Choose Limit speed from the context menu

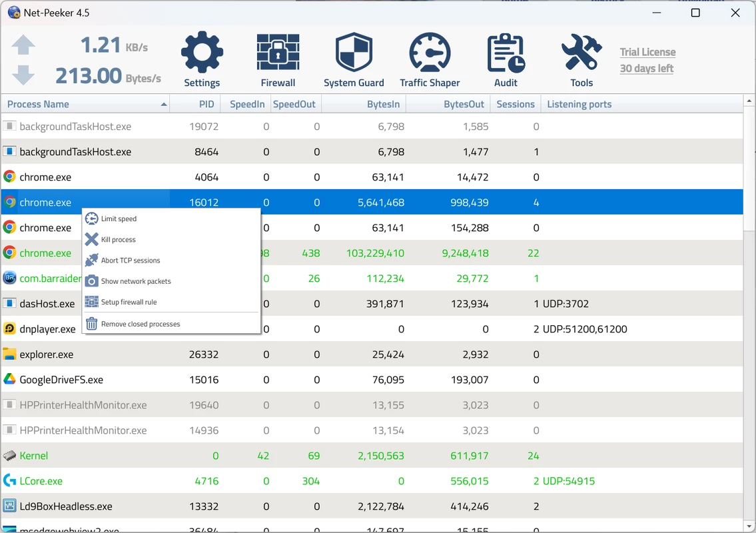coord(172,219)
